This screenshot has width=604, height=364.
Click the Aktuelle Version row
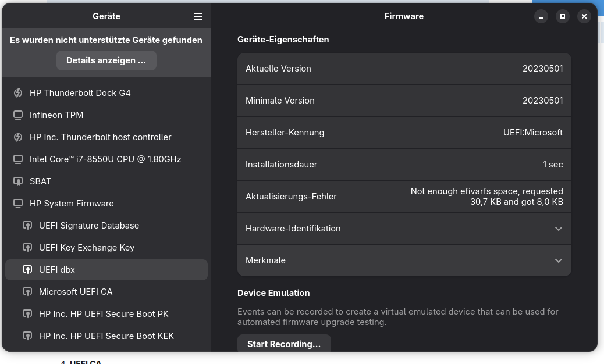(404, 69)
